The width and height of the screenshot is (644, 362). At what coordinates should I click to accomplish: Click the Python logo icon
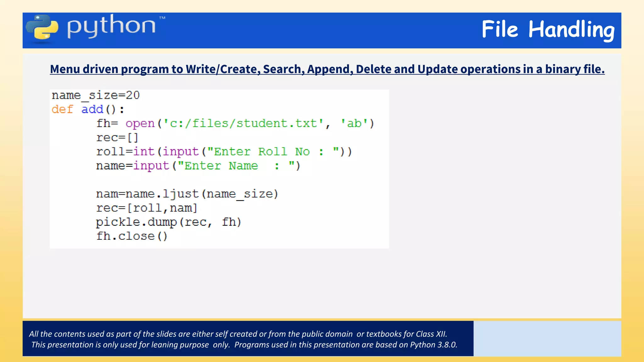[42, 28]
